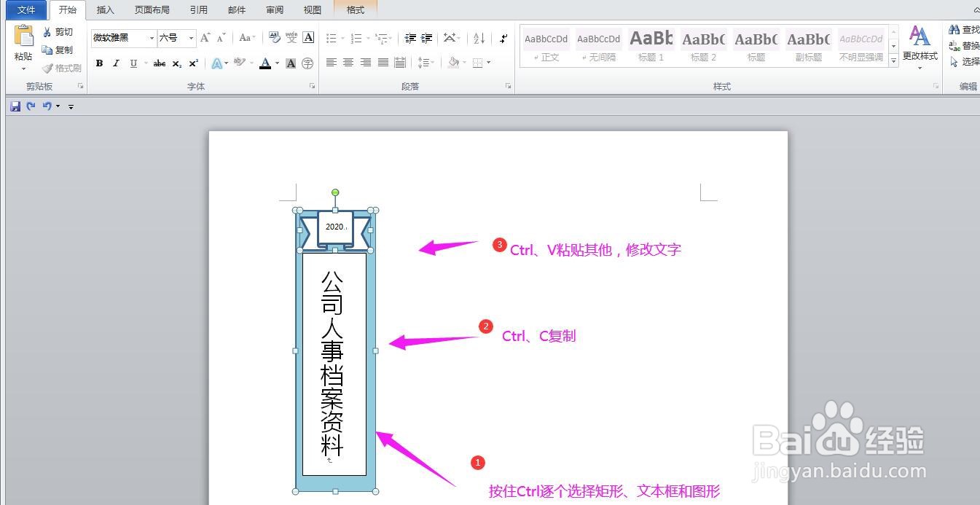Save the document via quick access toolbar
The width and height of the screenshot is (980, 505).
tap(15, 106)
